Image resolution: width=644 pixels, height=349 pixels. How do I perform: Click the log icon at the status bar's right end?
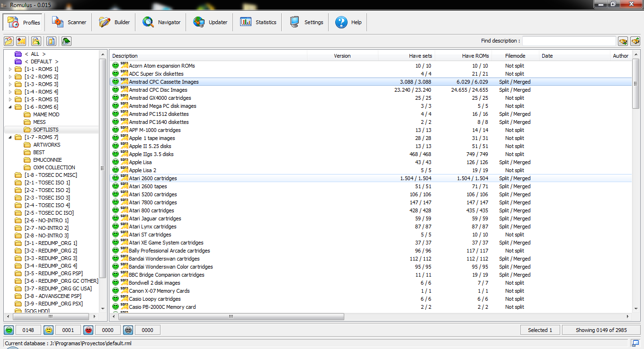click(635, 343)
